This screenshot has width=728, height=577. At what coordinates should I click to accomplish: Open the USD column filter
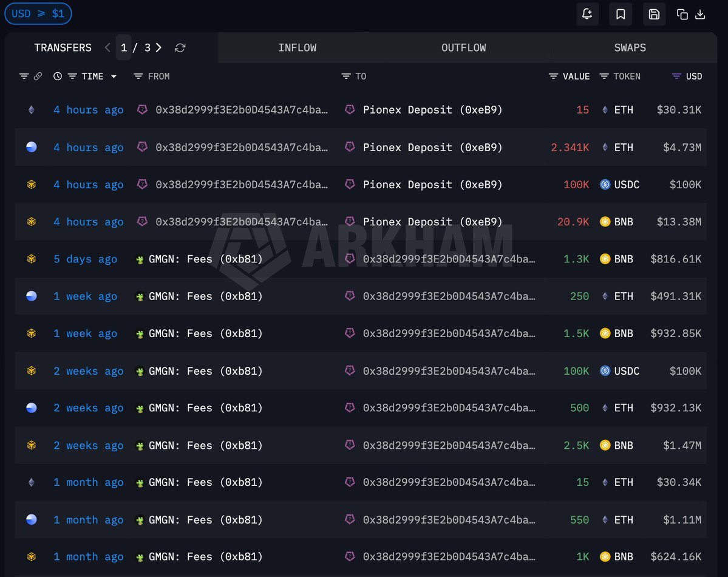pyautogui.click(x=676, y=76)
